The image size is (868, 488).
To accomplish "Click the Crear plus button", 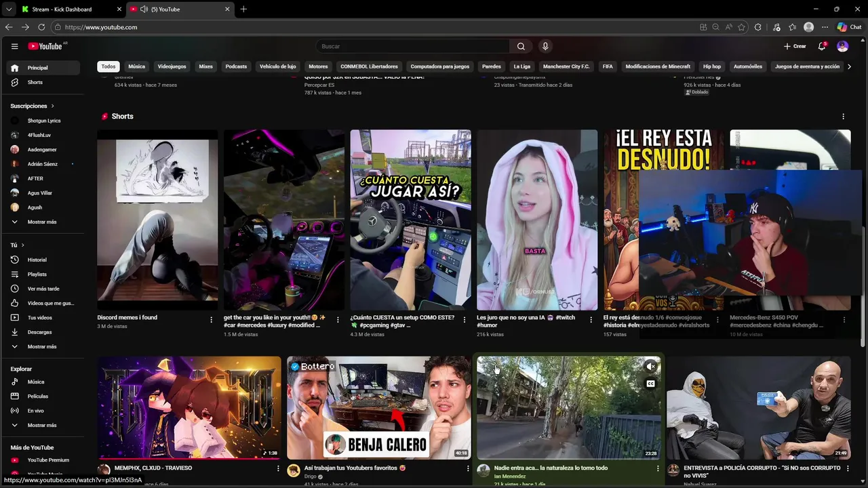I will [795, 46].
